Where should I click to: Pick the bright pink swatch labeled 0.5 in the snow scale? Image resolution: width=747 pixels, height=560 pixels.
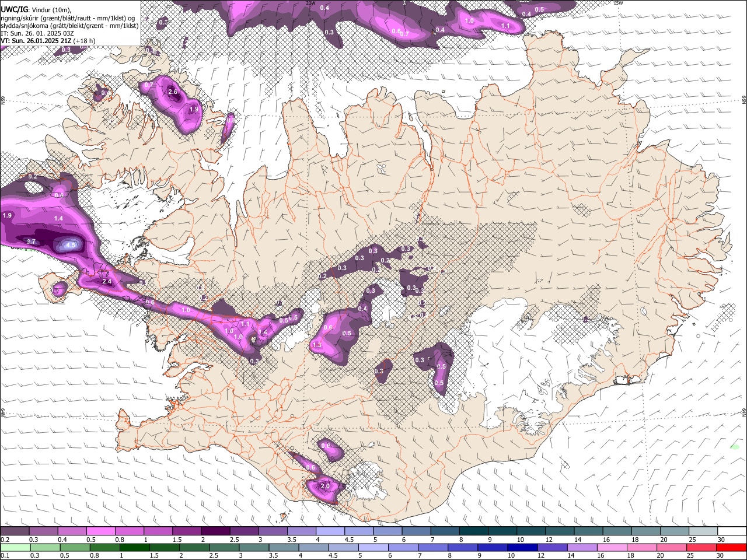100,531
